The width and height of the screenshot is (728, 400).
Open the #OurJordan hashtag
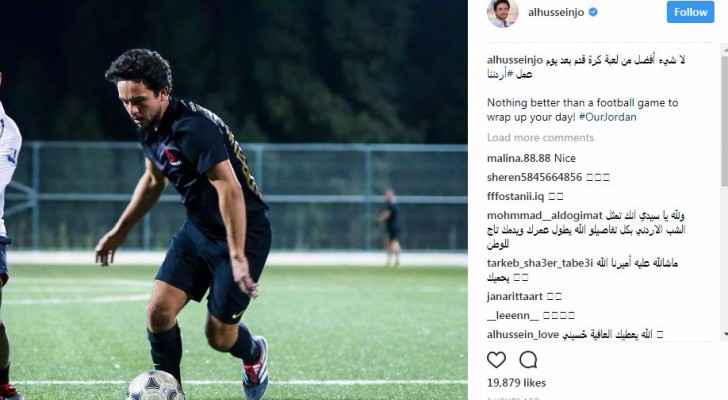tap(607, 117)
